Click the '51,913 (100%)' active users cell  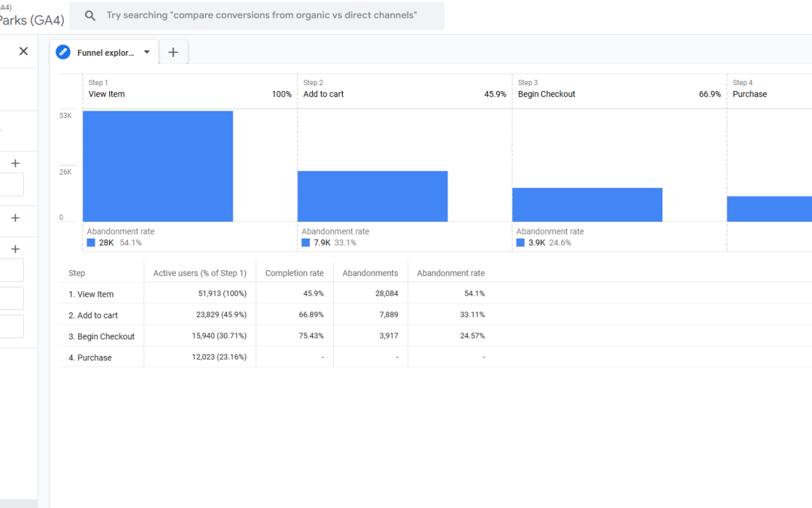(222, 294)
